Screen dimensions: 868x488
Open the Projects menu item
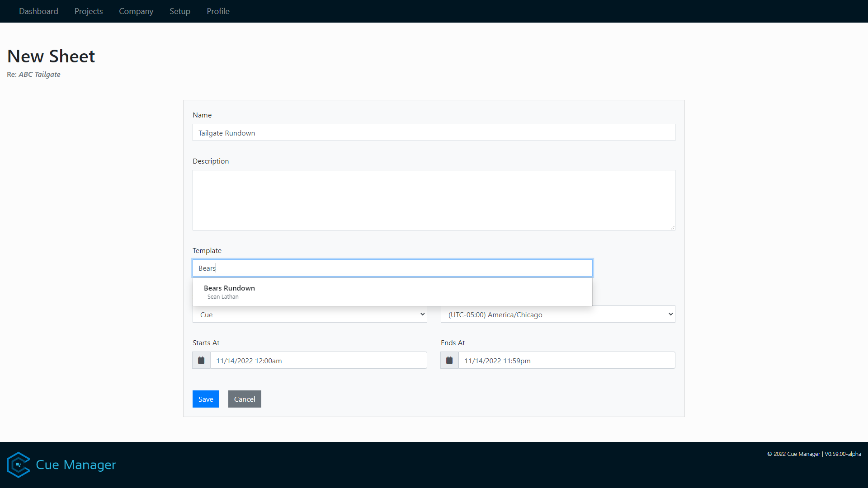point(89,11)
